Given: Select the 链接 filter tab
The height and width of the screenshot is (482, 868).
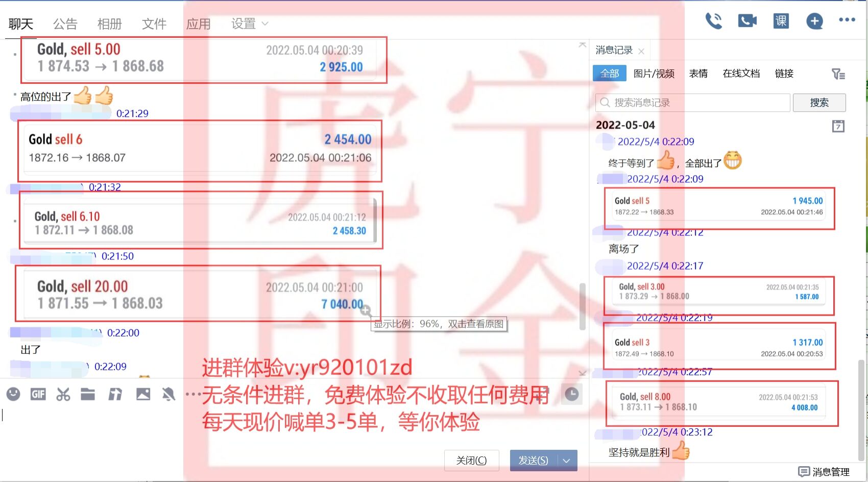Looking at the screenshot, I should tap(784, 74).
